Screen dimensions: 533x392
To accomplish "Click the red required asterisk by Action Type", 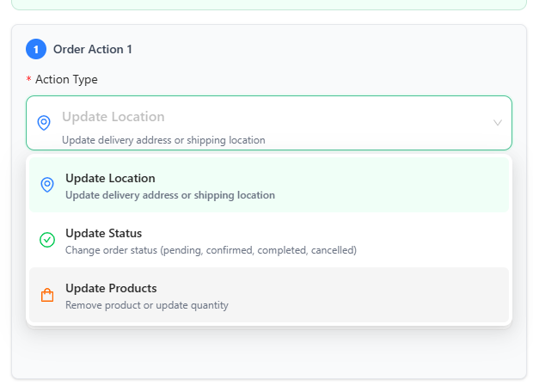I will [x=28, y=80].
